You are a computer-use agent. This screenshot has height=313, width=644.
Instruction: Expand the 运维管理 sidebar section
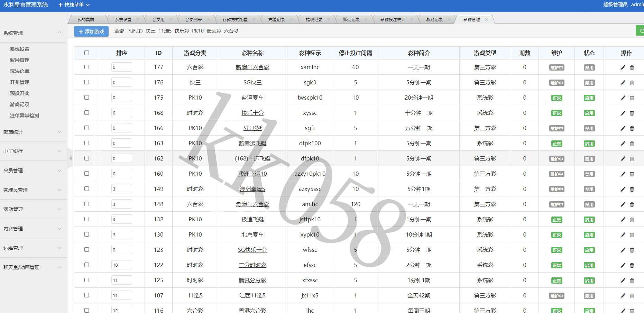click(33, 248)
